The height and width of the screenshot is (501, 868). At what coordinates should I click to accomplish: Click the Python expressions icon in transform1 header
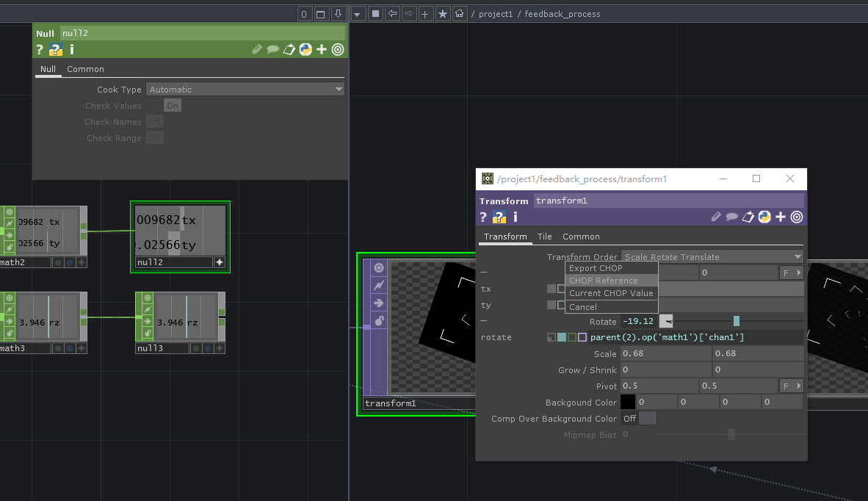764,217
